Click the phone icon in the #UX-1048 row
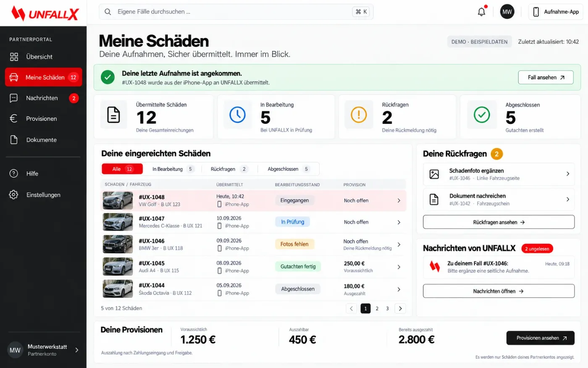 (x=219, y=204)
